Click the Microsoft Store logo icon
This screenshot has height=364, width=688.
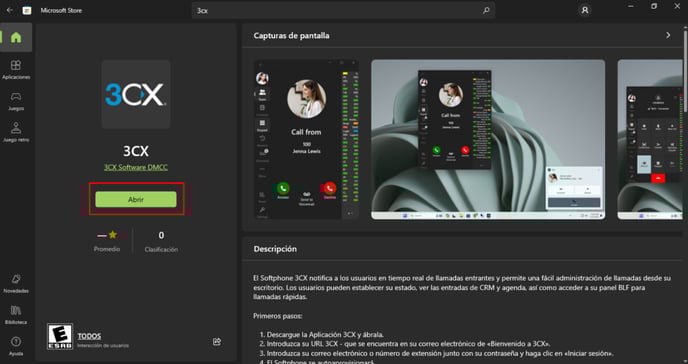(27, 10)
